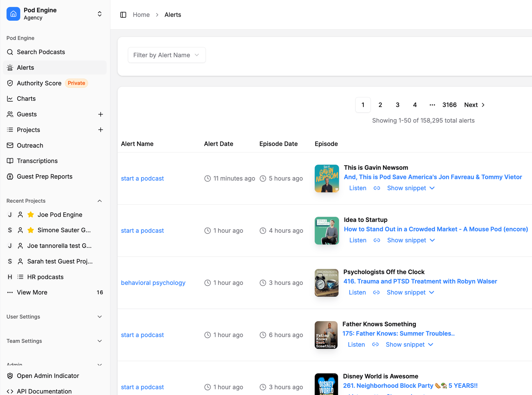Viewport: 532px width, 395px height.
Task: Expand Admin section chevron
Action: point(99,365)
